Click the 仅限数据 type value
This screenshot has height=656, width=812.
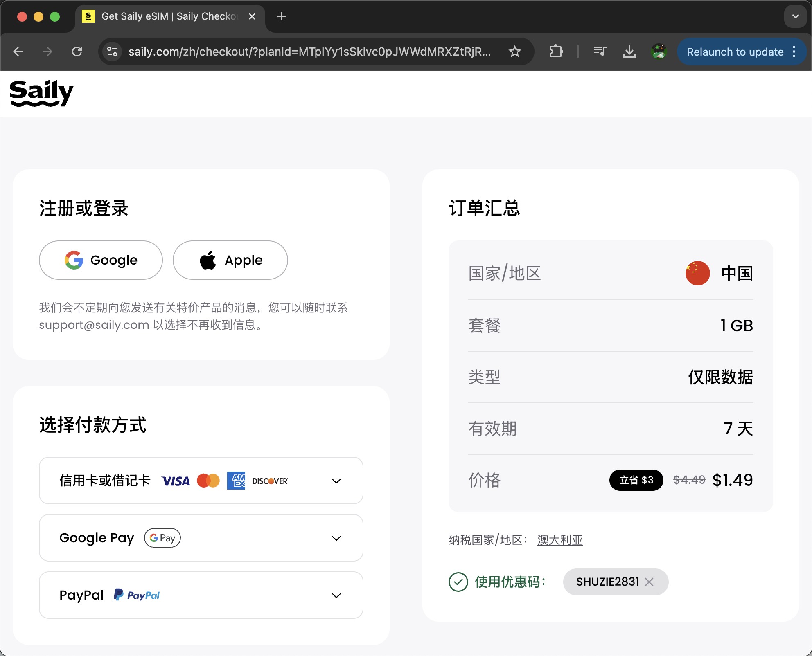pos(720,377)
